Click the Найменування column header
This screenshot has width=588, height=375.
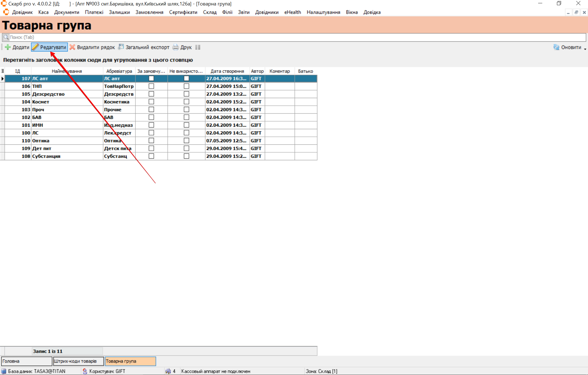[x=67, y=71]
